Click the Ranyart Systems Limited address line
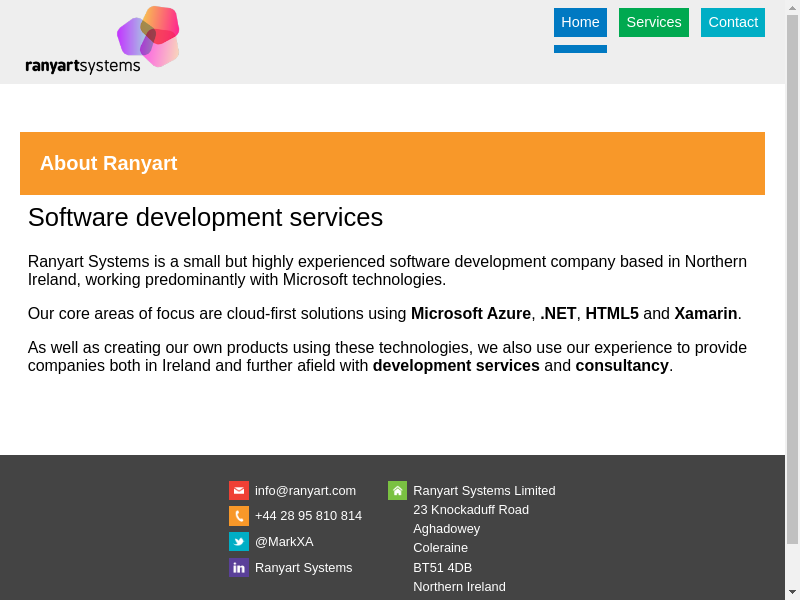 (484, 490)
